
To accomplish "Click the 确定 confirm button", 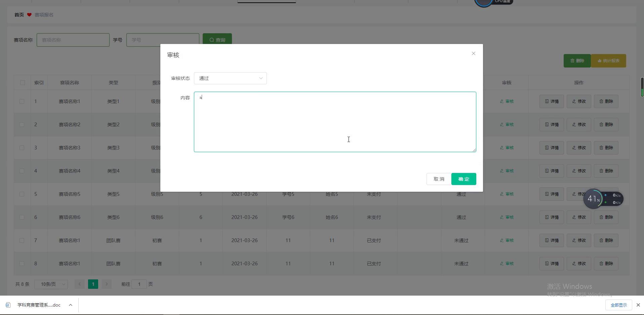I will [464, 179].
